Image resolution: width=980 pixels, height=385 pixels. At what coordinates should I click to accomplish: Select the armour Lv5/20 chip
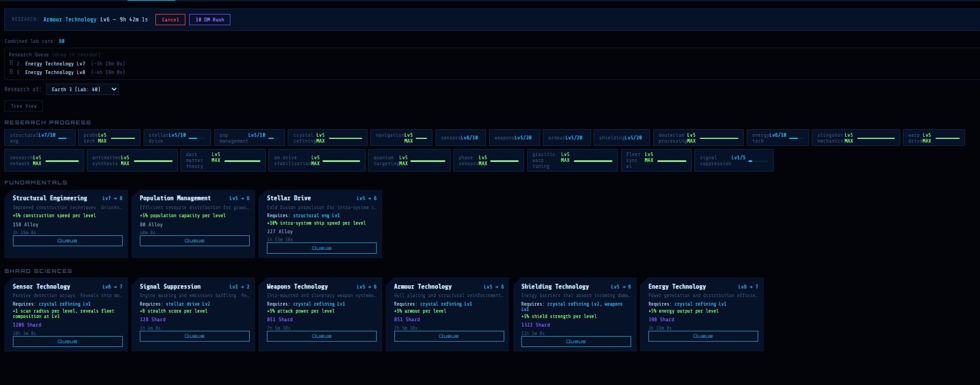click(x=567, y=138)
